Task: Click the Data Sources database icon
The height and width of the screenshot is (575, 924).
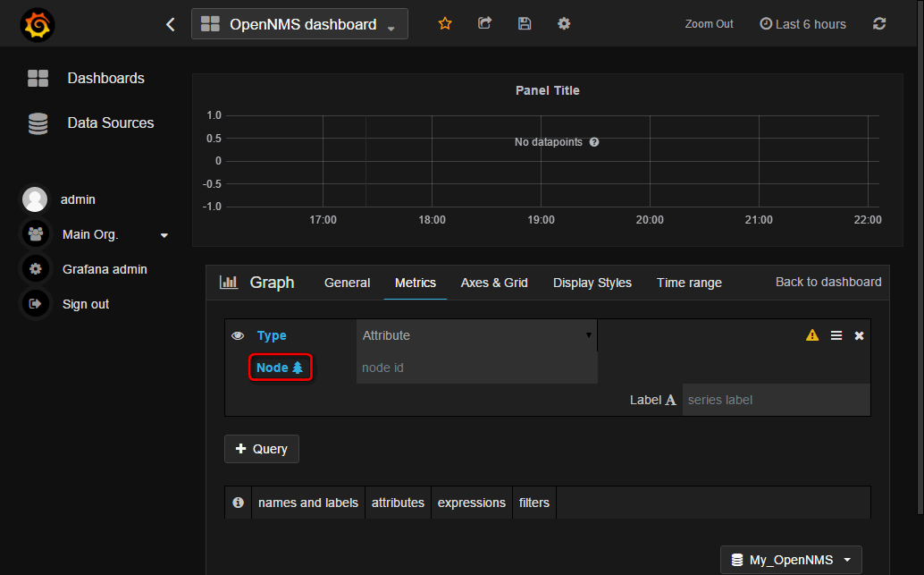Action: point(38,123)
